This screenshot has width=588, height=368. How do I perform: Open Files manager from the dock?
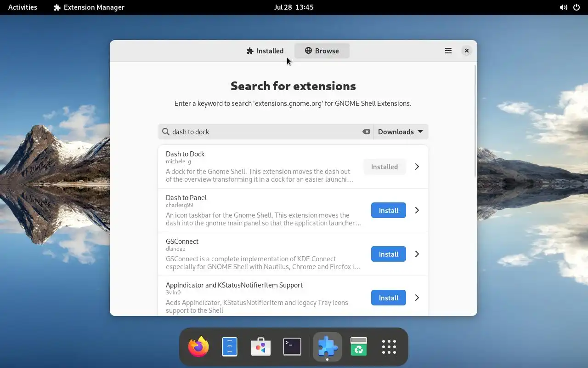[x=230, y=347]
